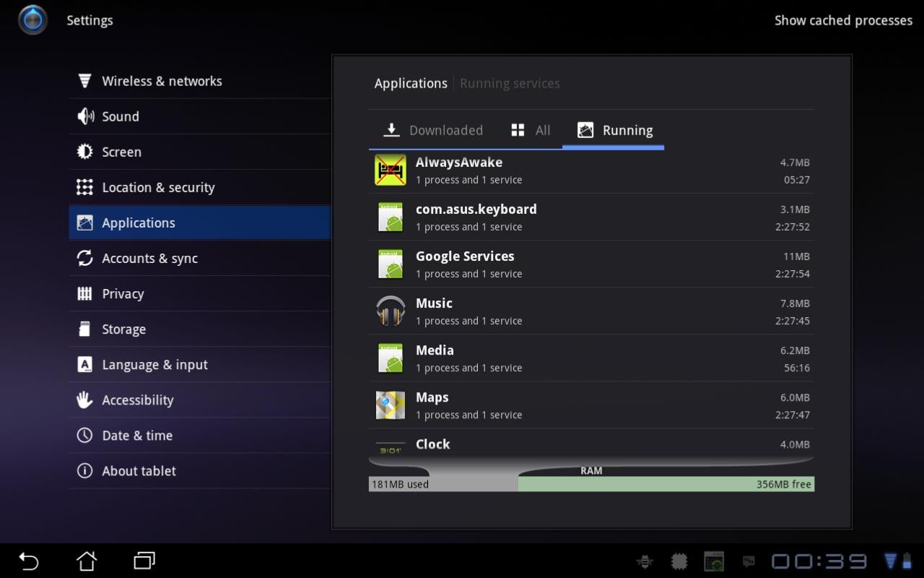The height and width of the screenshot is (578, 924).
Task: Open Date & time settings
Action: pos(200,435)
